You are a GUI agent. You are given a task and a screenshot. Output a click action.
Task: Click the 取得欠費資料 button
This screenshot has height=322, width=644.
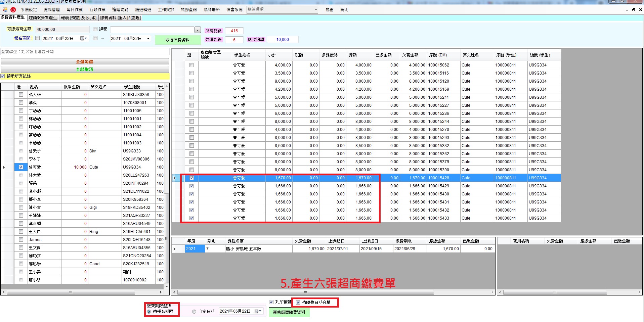(x=178, y=40)
